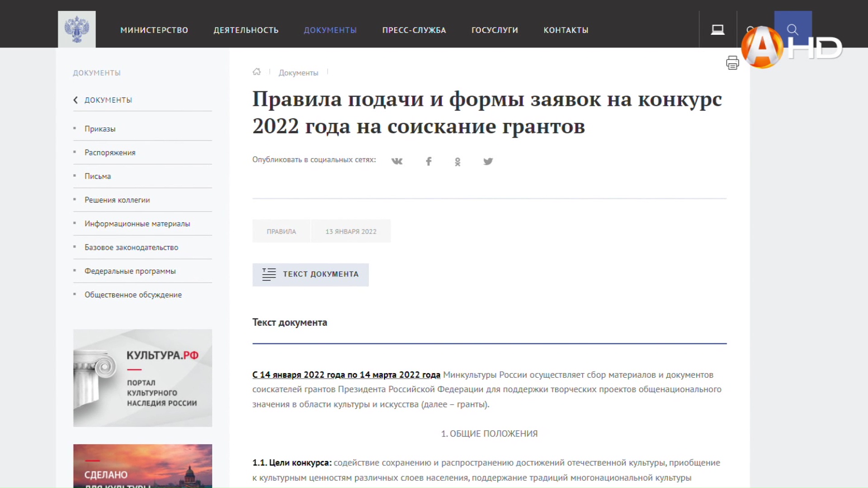868x488 pixels.
Task: Open the ГОСУСЛУГИ menu
Action: [x=495, y=30]
